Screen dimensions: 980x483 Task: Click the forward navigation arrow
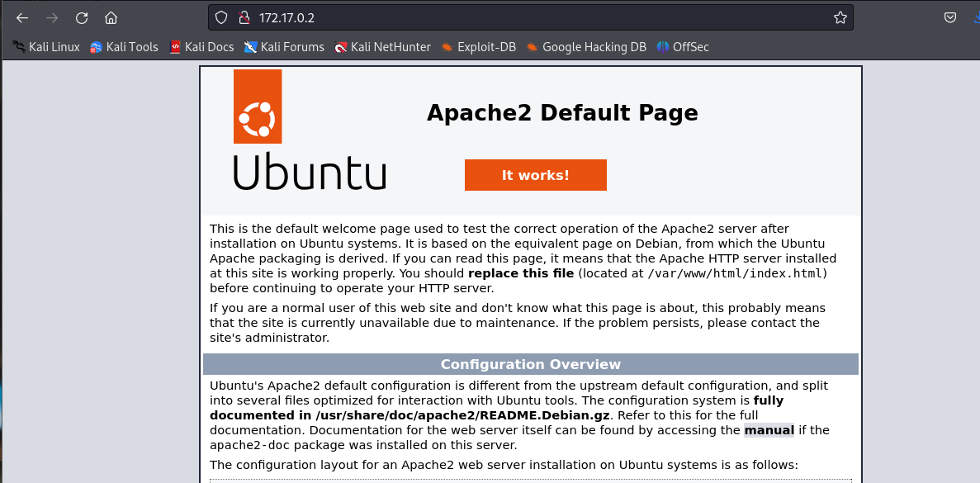[52, 17]
